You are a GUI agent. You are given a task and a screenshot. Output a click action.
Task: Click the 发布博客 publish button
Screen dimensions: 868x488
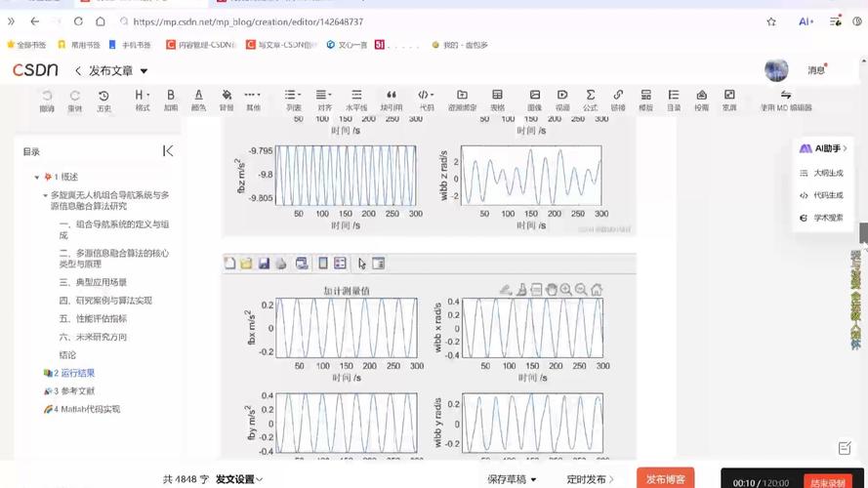click(x=665, y=478)
